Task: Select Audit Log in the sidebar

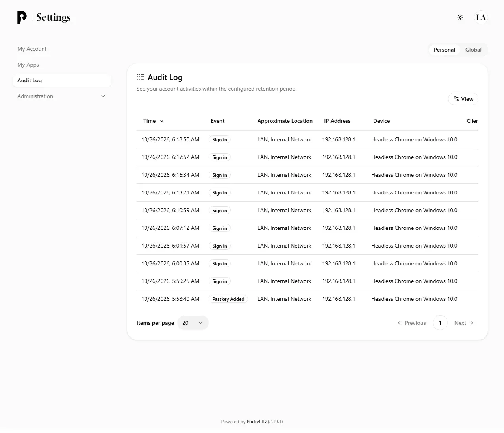Action: pos(62,80)
